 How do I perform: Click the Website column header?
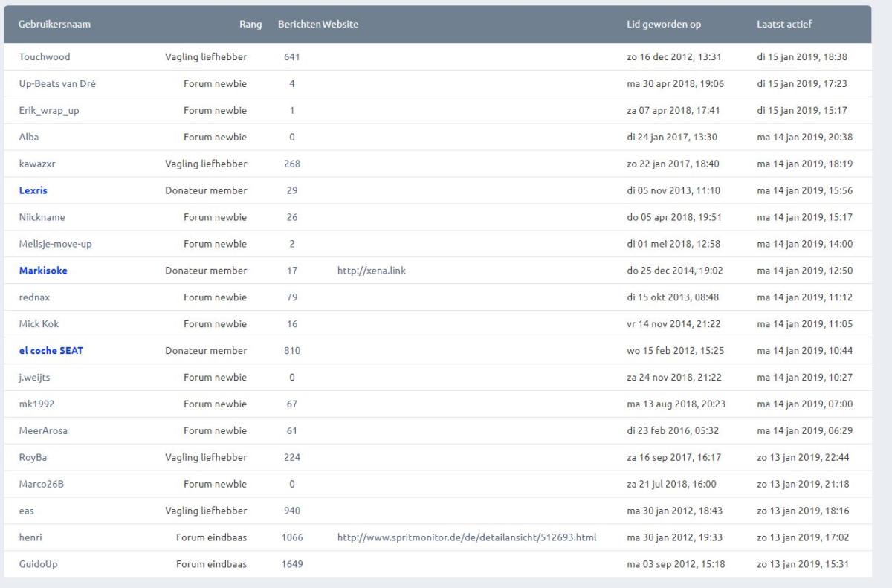tap(340, 25)
